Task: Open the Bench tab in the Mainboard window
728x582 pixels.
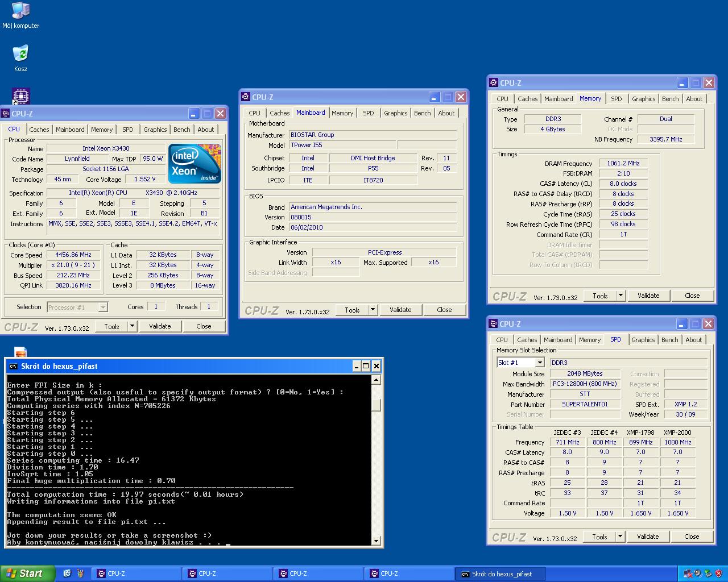Action: [x=423, y=113]
